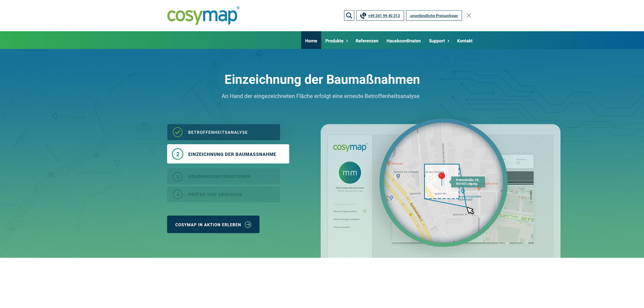Click the step 3 number circle

pyautogui.click(x=177, y=176)
